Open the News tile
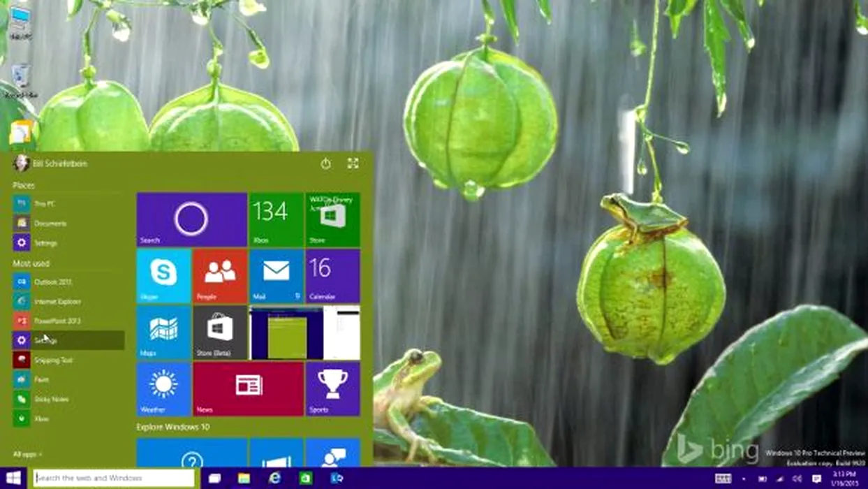This screenshot has width=868, height=489. 248,388
